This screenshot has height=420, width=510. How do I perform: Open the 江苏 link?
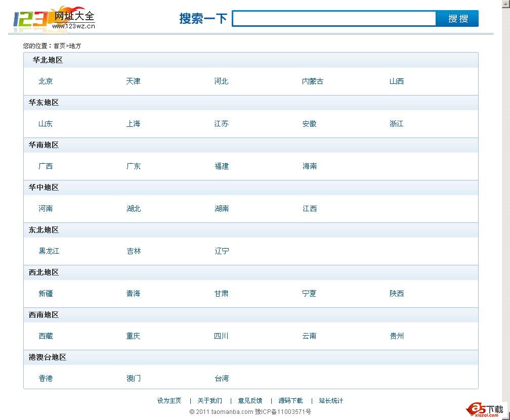click(221, 124)
